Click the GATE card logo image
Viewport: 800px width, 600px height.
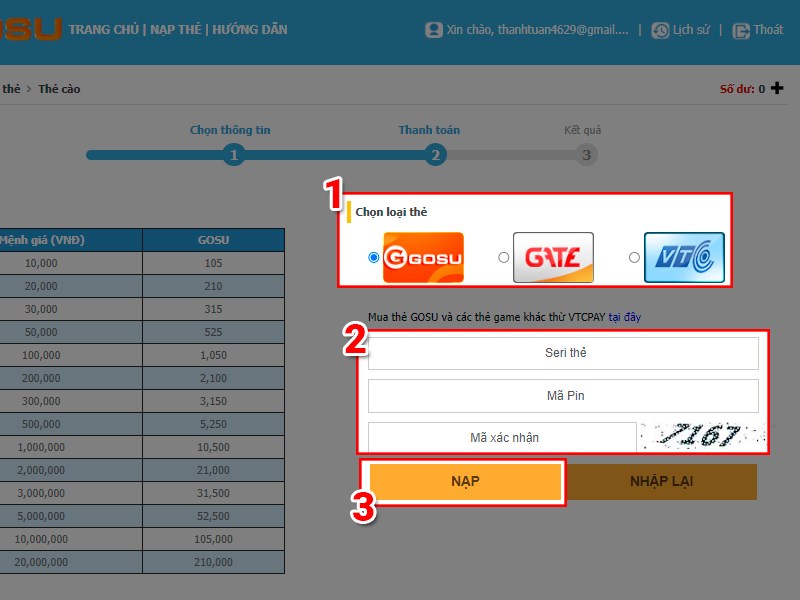[553, 258]
